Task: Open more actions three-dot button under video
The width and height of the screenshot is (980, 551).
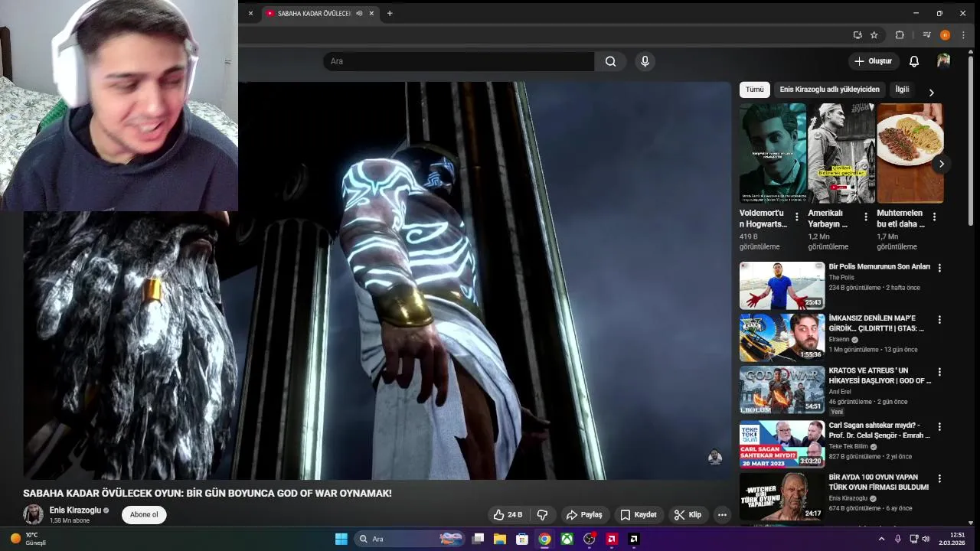Action: coord(721,515)
